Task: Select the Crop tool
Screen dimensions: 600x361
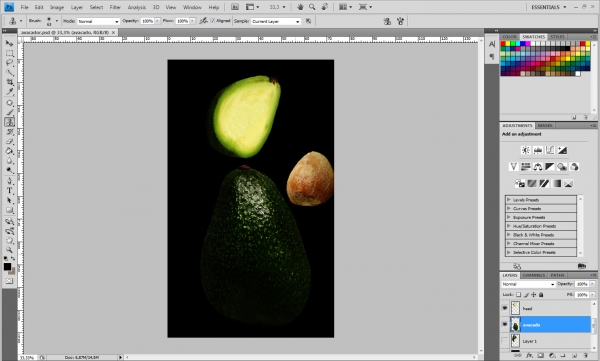Action: (x=10, y=82)
